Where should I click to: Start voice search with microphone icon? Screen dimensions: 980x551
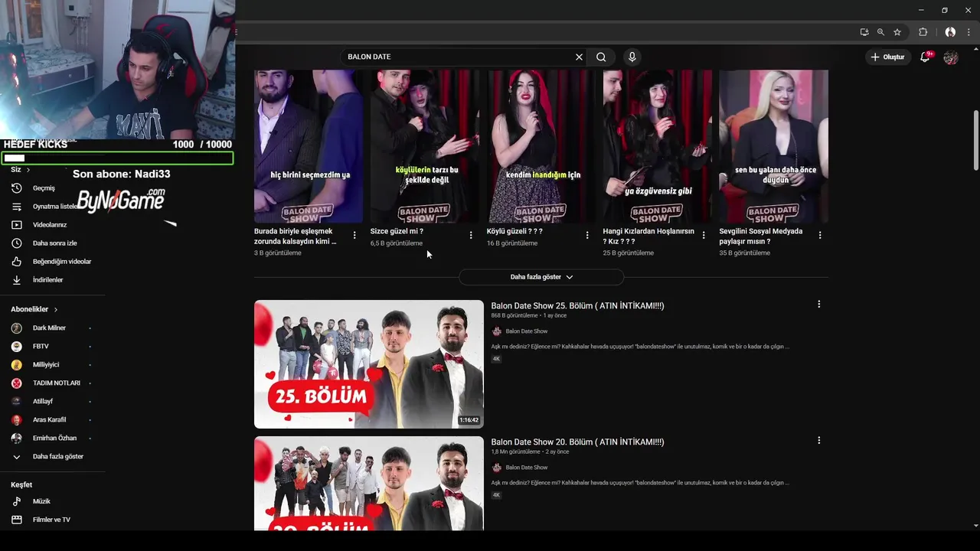(632, 57)
